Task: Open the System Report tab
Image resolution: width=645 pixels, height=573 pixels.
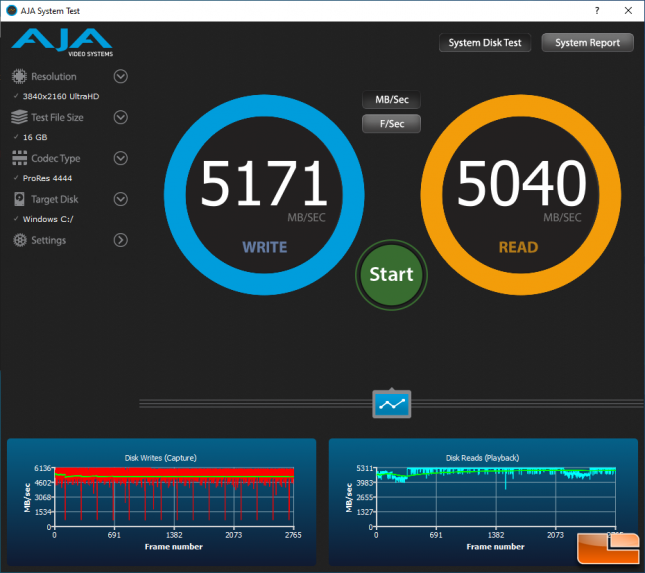Action: (x=587, y=43)
